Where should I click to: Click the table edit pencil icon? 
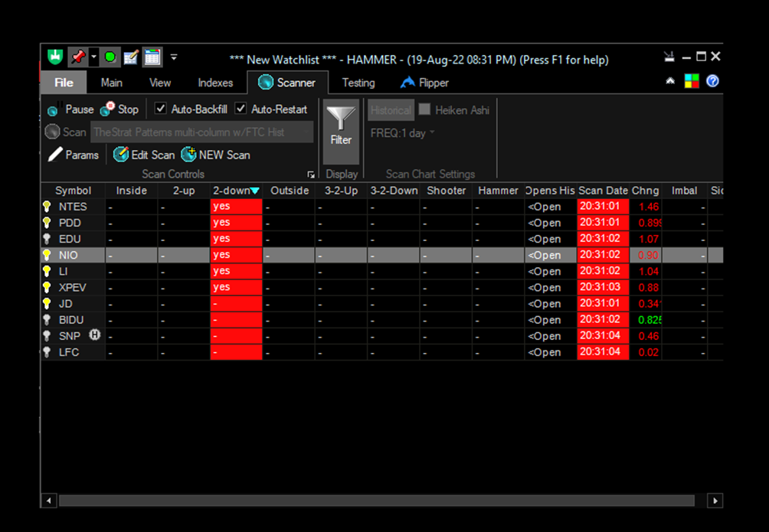coord(131,57)
